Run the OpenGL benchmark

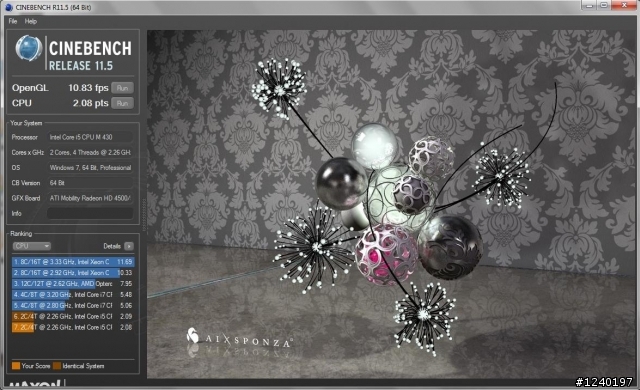click(x=122, y=88)
